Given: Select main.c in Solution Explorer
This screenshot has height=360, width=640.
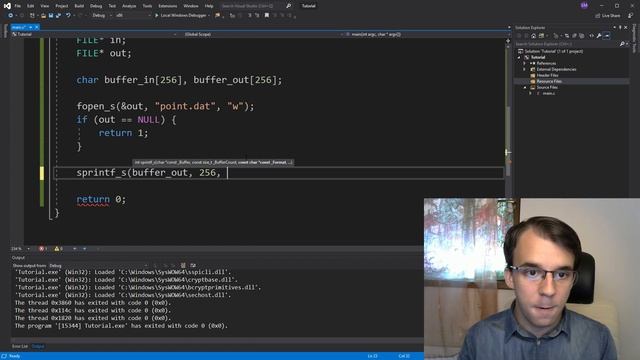Looking at the screenshot, I should coord(548,93).
